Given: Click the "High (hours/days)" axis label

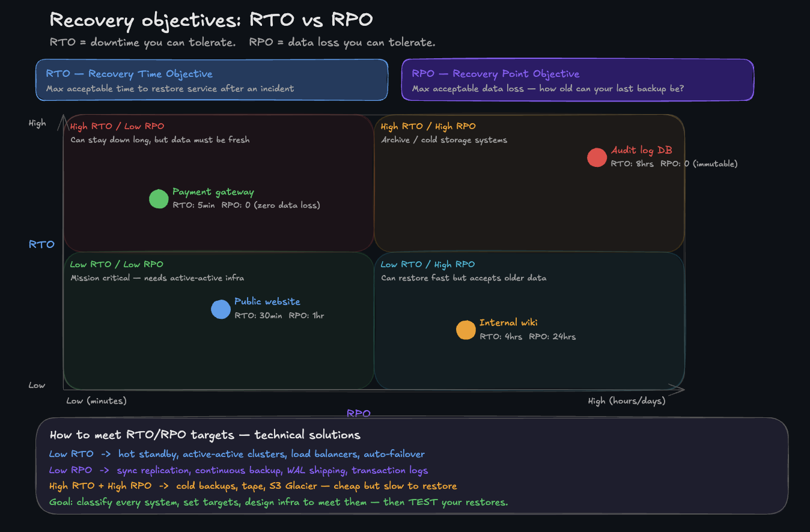Looking at the screenshot, I should tap(626, 401).
